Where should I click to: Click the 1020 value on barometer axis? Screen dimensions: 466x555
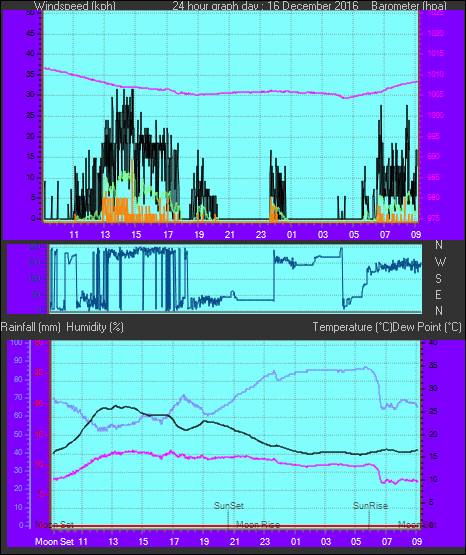coord(436,34)
